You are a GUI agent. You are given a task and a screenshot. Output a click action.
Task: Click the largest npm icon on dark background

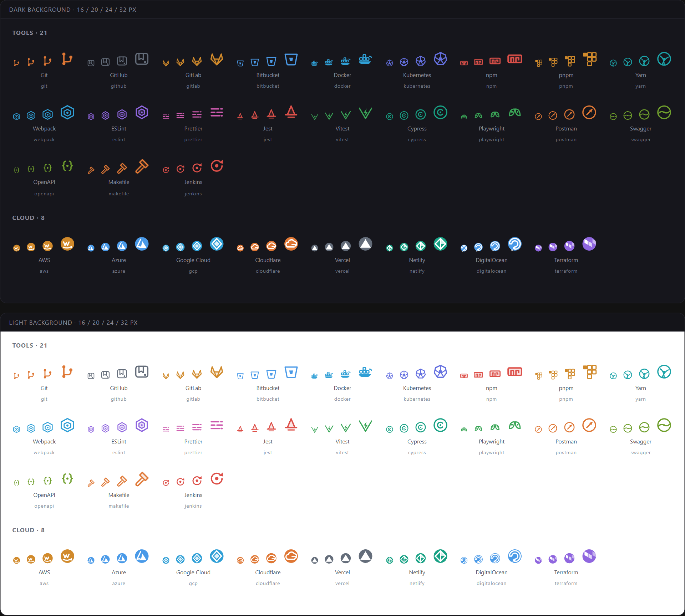515,59
